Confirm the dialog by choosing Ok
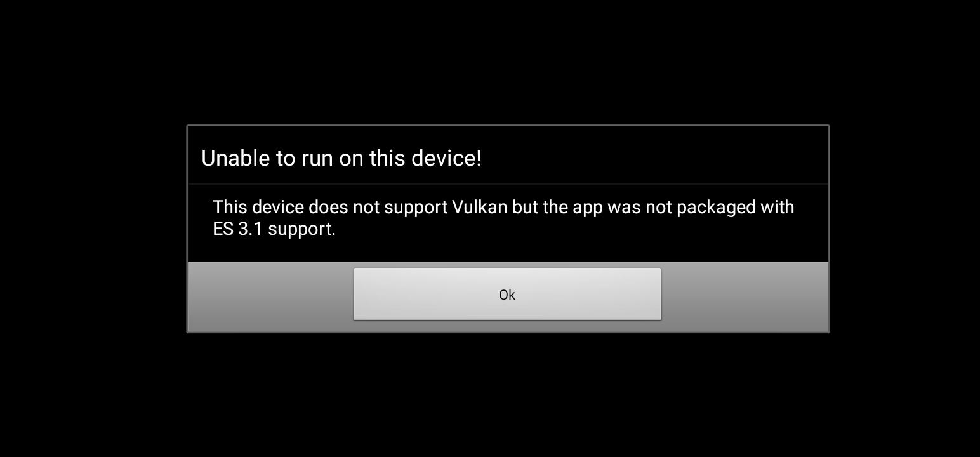The height and width of the screenshot is (457, 980). [x=507, y=294]
